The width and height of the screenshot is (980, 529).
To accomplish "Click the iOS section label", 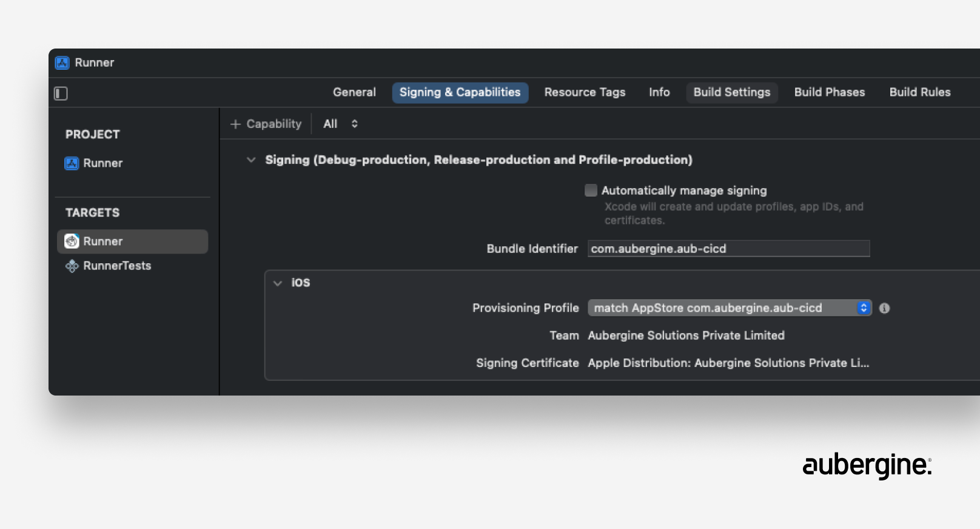I will 300,283.
